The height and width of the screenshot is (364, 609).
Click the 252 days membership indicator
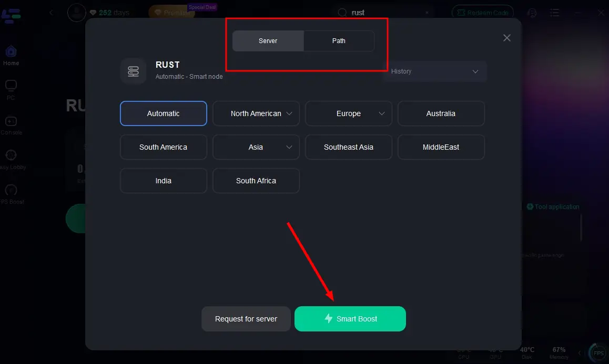[109, 13]
